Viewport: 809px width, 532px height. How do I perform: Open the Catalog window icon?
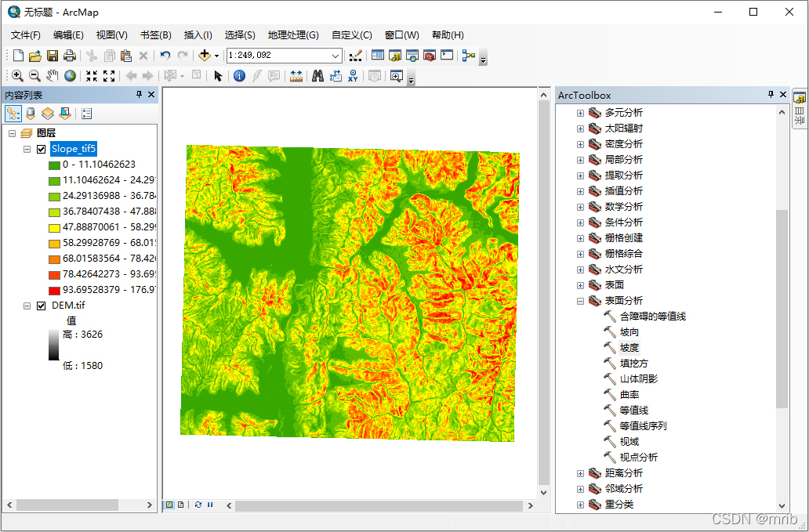tap(395, 55)
